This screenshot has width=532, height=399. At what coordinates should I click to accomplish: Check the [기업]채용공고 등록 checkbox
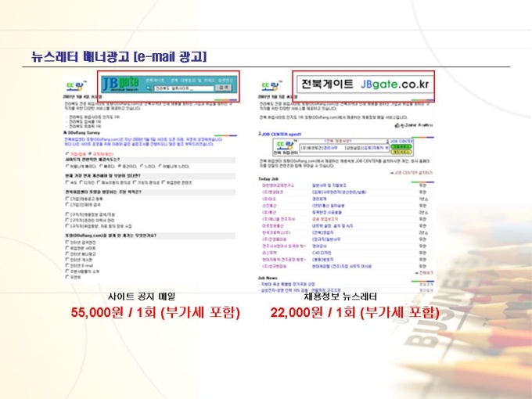point(67,199)
